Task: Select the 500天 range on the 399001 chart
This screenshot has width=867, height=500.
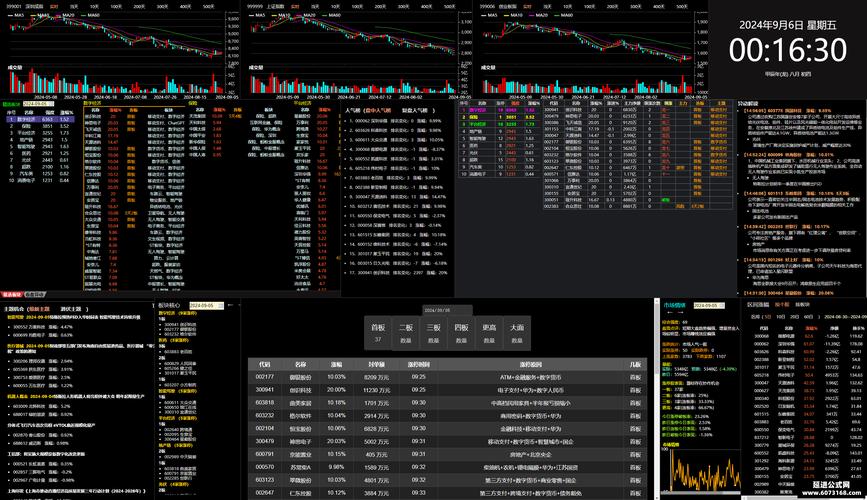Action: (x=208, y=5)
